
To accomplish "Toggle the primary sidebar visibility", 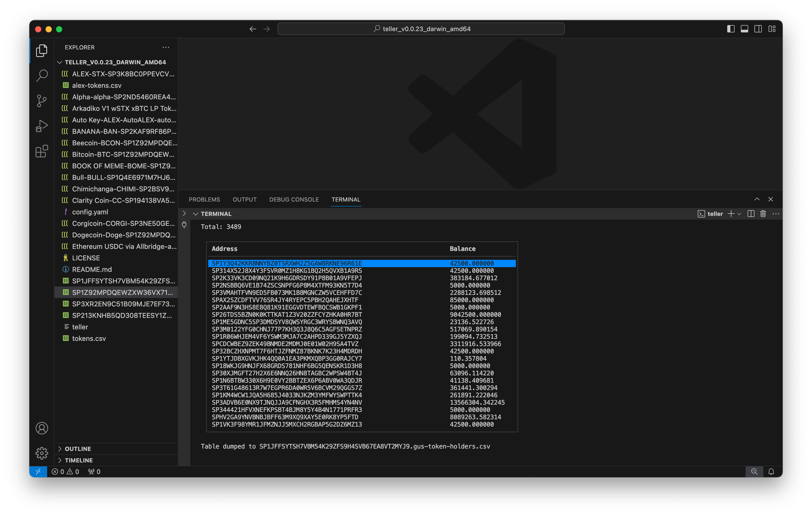I will pos(730,29).
